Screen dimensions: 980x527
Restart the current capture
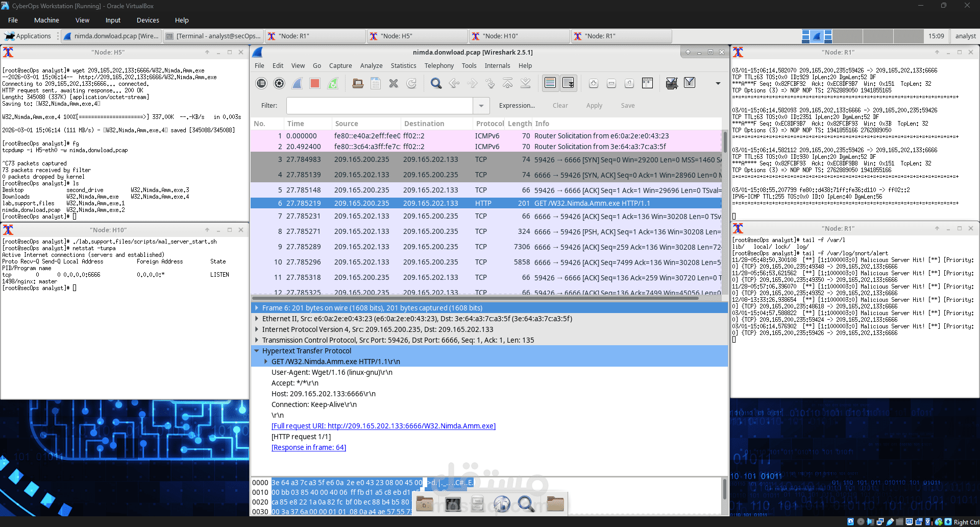pyautogui.click(x=333, y=83)
